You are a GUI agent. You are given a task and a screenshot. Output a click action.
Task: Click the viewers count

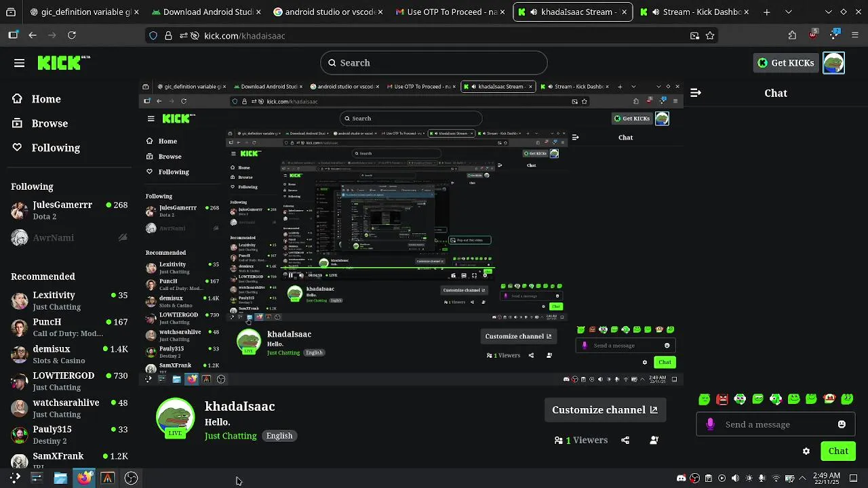581,440
